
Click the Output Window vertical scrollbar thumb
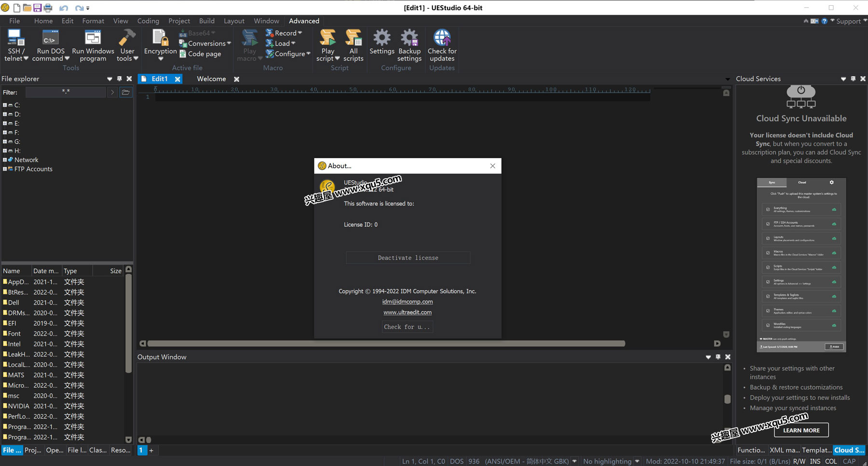[727, 399]
